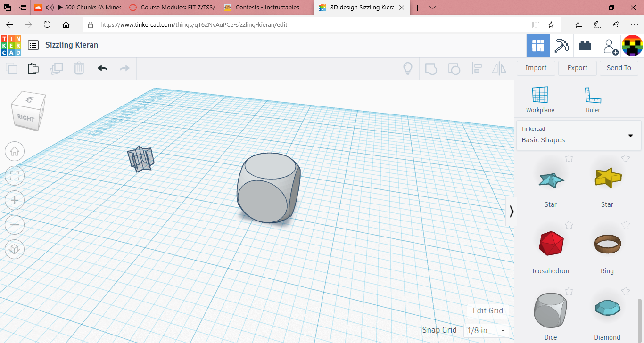Switch to the 3D design grid view
Image resolution: width=644 pixels, height=343 pixels.
(x=538, y=46)
